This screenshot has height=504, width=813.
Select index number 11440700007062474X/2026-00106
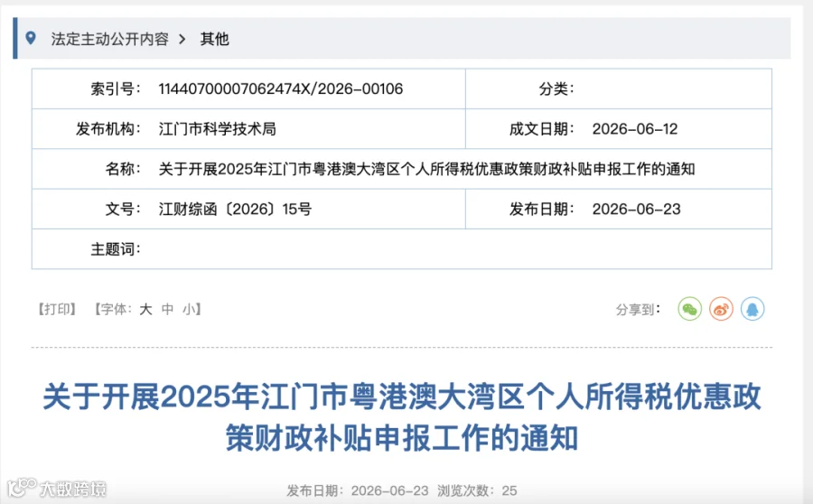point(281,89)
